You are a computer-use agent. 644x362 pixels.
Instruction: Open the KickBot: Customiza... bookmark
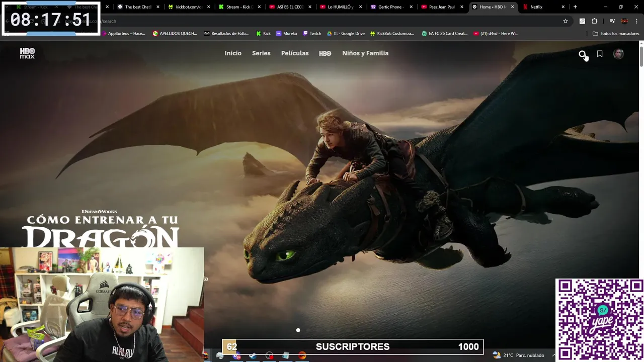point(392,34)
